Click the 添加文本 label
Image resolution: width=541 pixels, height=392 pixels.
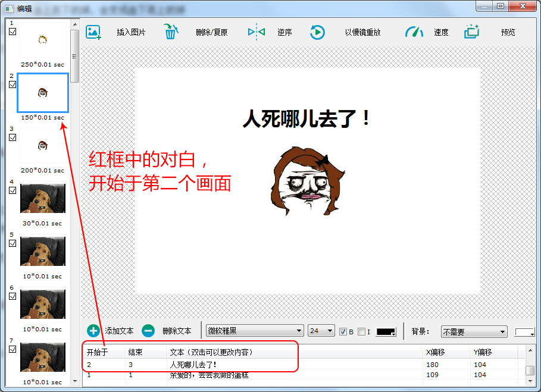tap(119, 331)
